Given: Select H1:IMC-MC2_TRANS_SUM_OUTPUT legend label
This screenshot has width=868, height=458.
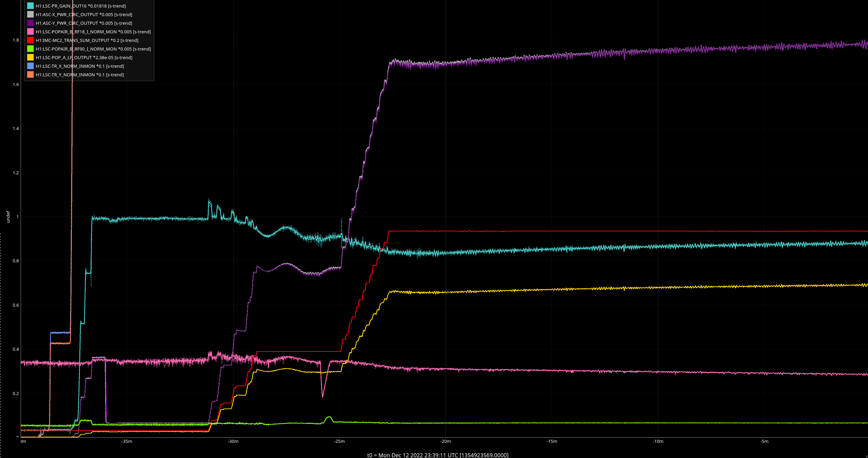Looking at the screenshot, I should [x=87, y=40].
